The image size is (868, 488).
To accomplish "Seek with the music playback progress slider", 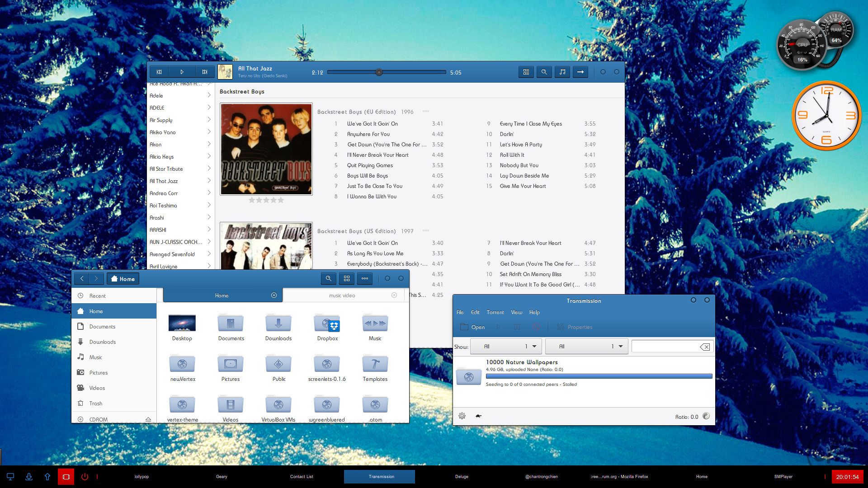I will (387, 72).
